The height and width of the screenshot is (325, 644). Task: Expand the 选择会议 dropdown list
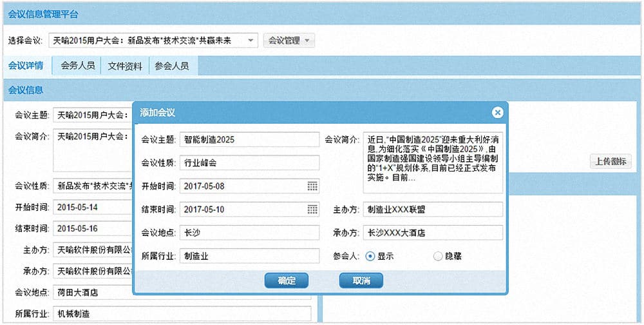[251, 41]
